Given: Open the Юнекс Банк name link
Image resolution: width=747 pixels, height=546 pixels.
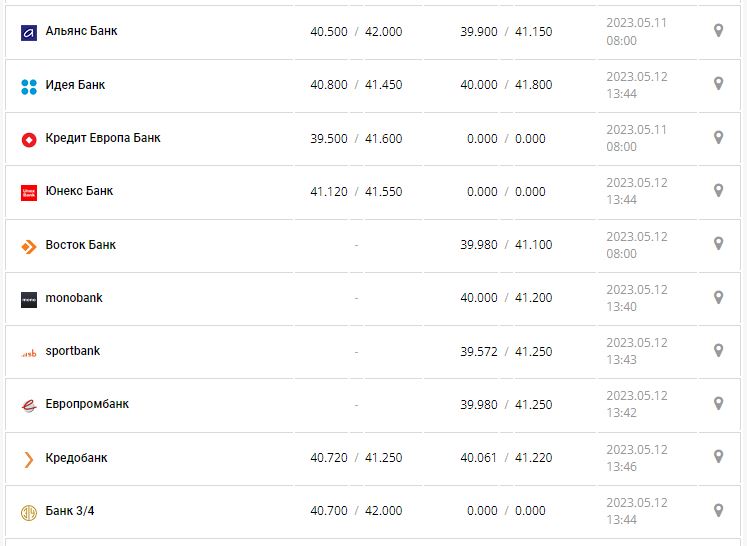Looking at the screenshot, I should [x=79, y=191].
